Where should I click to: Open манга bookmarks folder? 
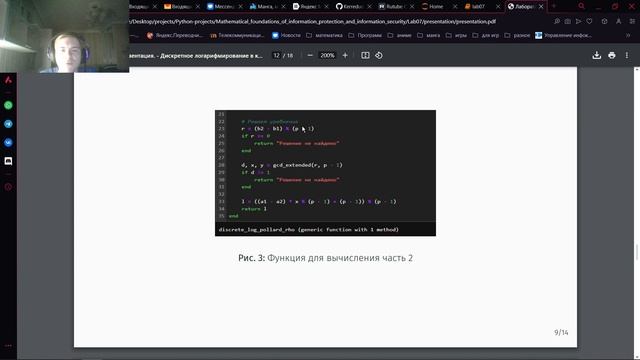coord(429,36)
